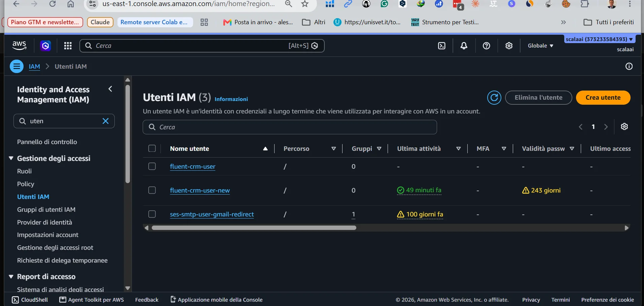Open Policy in sidebar
644x306 pixels.
click(x=26, y=184)
